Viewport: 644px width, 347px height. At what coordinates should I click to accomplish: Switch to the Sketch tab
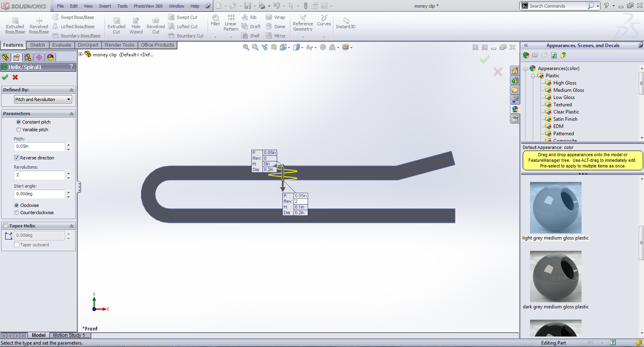pos(37,45)
